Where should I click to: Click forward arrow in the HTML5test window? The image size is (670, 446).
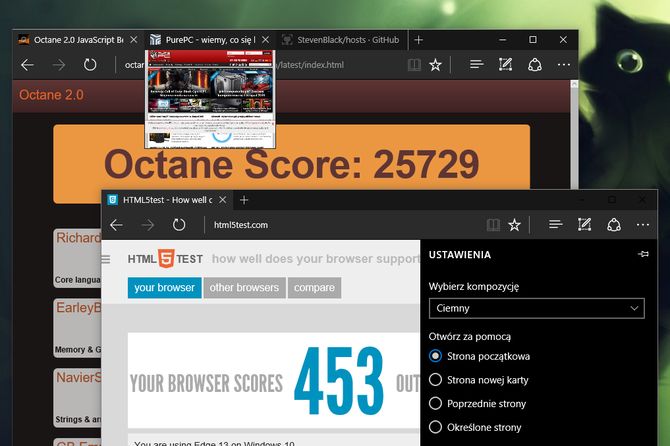148,225
